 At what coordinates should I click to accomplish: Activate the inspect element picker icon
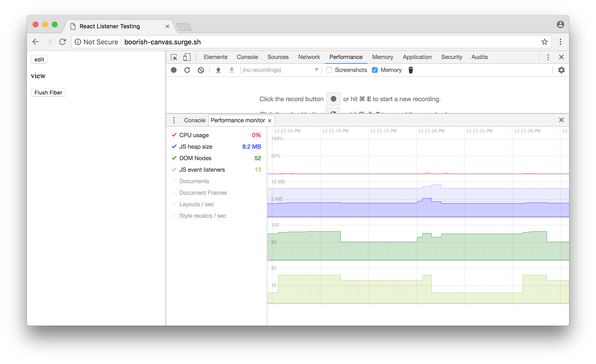tap(174, 57)
